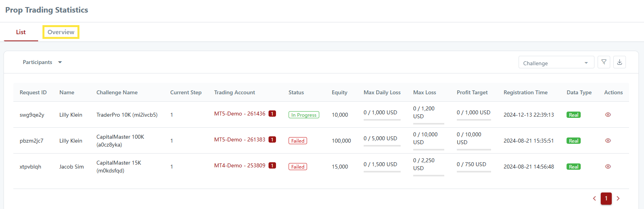Click Max Loss progress bar for swg9qe2y
Screen dimensions: 644x209
[429, 123]
